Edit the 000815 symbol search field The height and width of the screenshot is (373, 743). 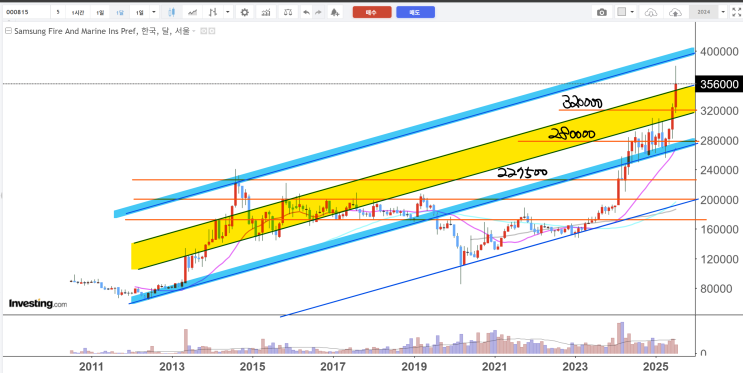26,12
